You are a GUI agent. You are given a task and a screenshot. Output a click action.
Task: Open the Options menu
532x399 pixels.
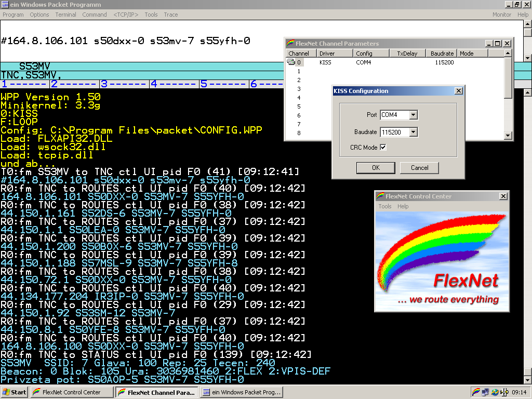39,15
